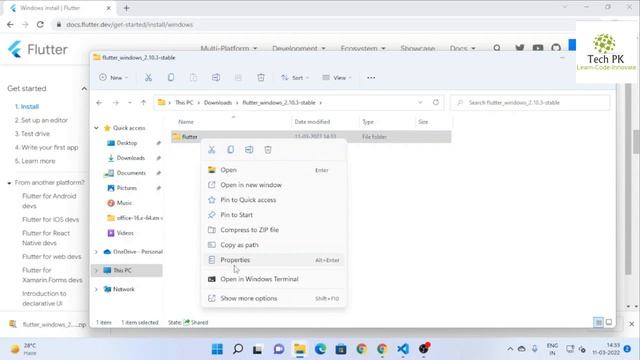Open 'Flutter for web devs' link
This screenshot has width=640, height=360.
pos(51,256)
